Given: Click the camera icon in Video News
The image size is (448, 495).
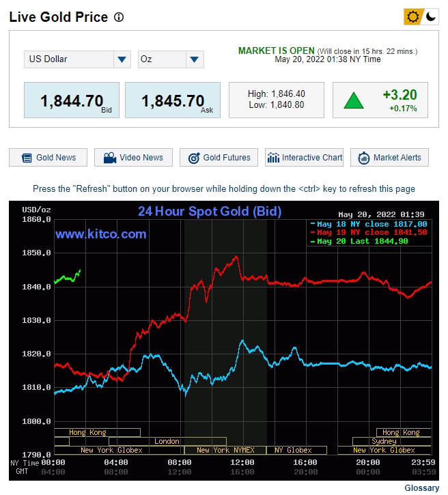Looking at the screenshot, I should 110,158.
